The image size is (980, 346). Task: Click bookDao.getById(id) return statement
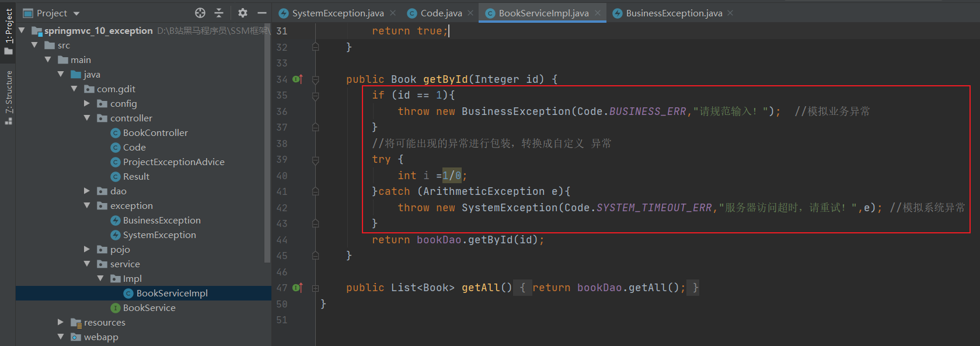[458, 239]
